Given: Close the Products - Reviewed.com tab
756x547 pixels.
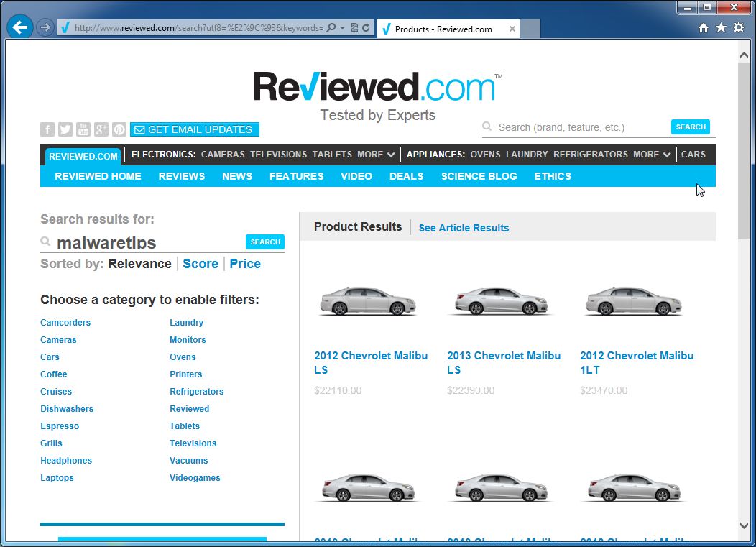Looking at the screenshot, I should [x=512, y=29].
